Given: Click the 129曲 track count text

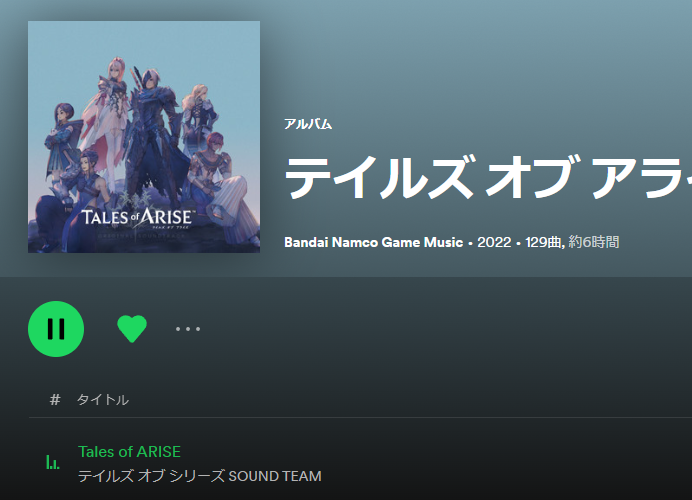Looking at the screenshot, I should click(543, 242).
